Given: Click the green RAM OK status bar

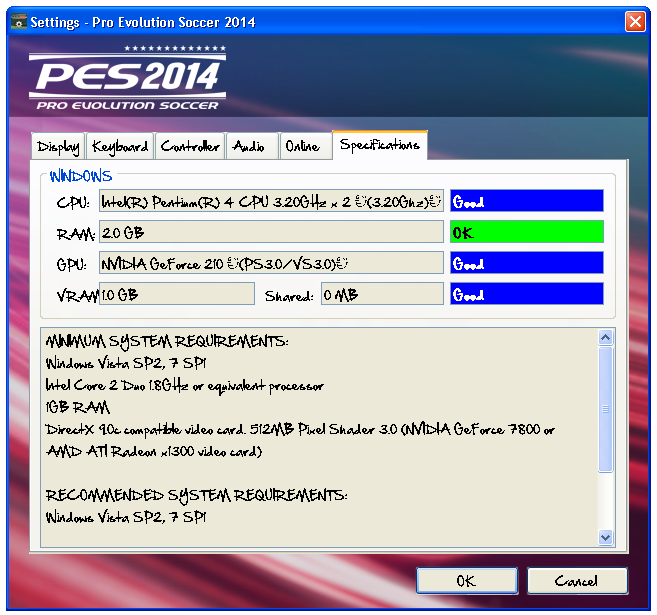Looking at the screenshot, I should 527,232.
